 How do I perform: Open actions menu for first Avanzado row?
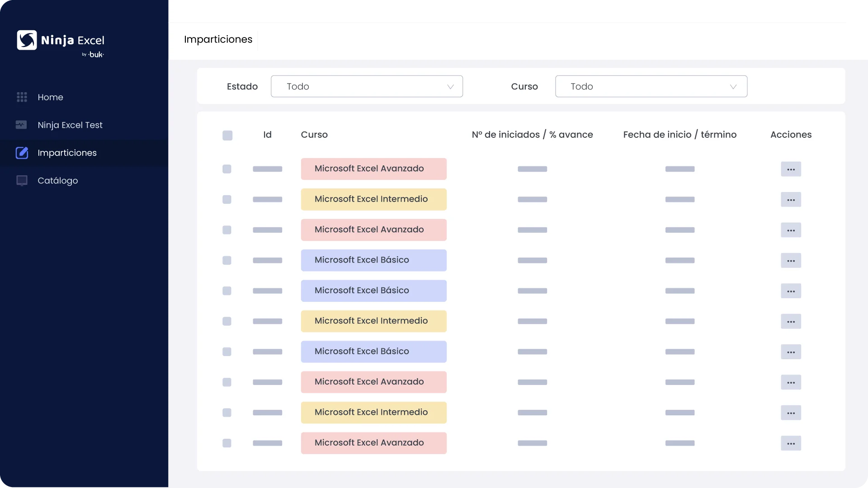tap(791, 169)
